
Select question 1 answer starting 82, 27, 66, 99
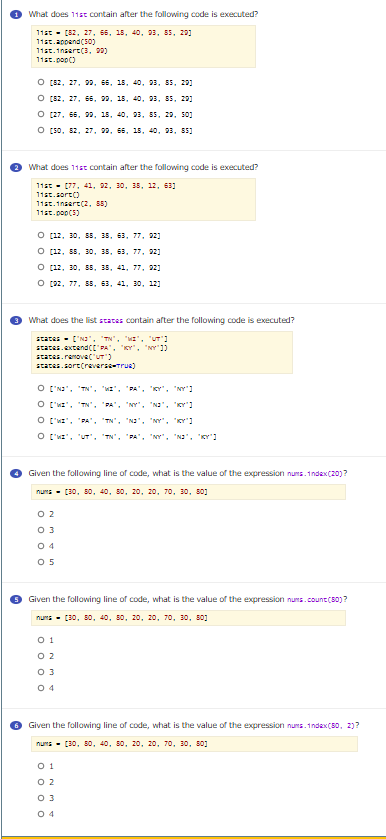coord(41,99)
